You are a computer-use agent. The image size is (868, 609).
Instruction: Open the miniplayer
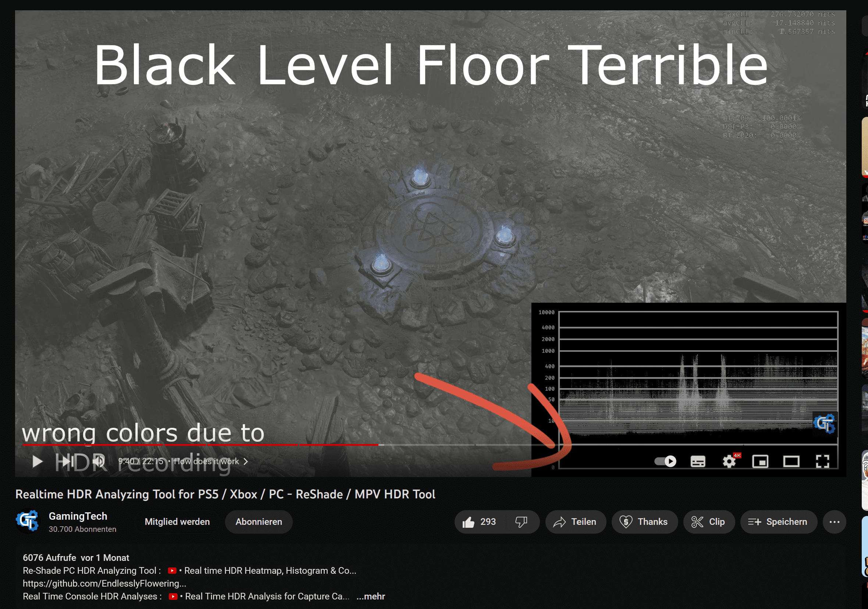pos(760,461)
